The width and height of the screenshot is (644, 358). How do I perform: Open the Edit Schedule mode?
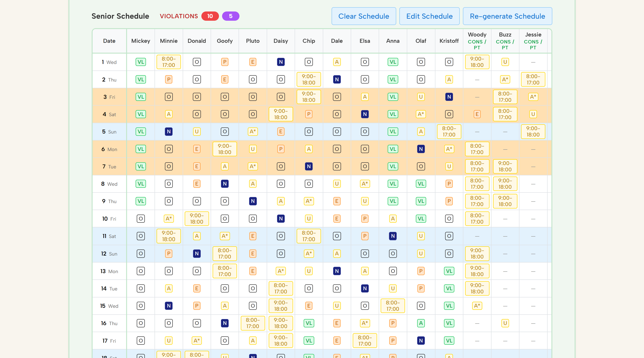pos(430,16)
